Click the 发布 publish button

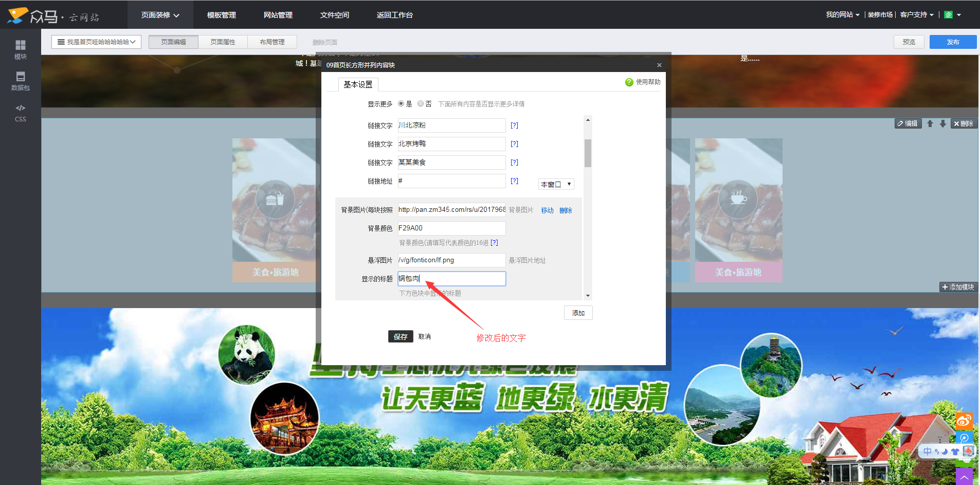click(953, 42)
